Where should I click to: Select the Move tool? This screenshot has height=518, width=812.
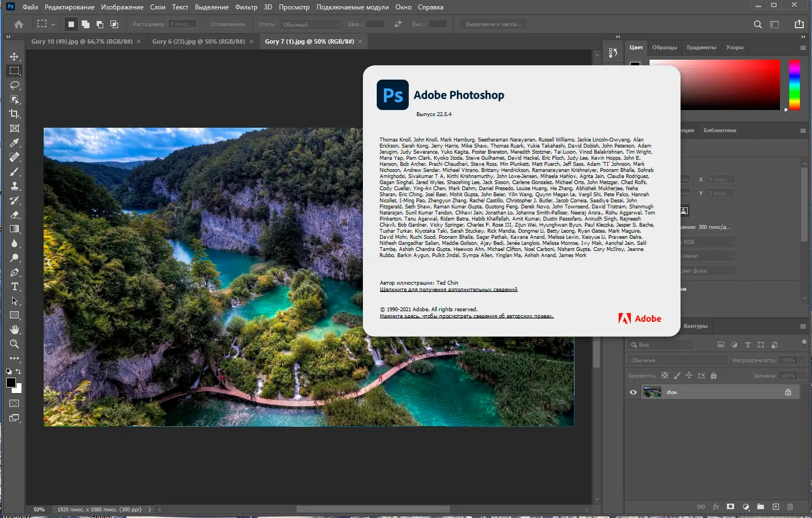click(x=14, y=56)
